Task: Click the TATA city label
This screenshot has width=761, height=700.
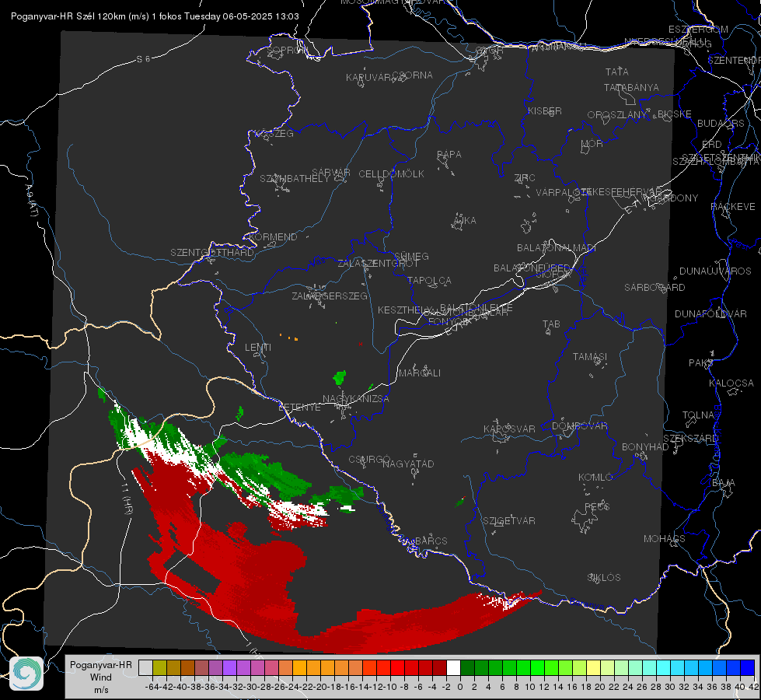Action: tap(617, 72)
